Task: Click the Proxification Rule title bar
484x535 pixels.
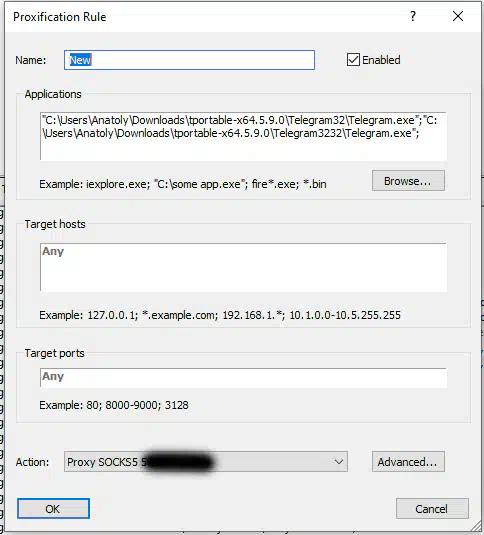Action: (205, 16)
